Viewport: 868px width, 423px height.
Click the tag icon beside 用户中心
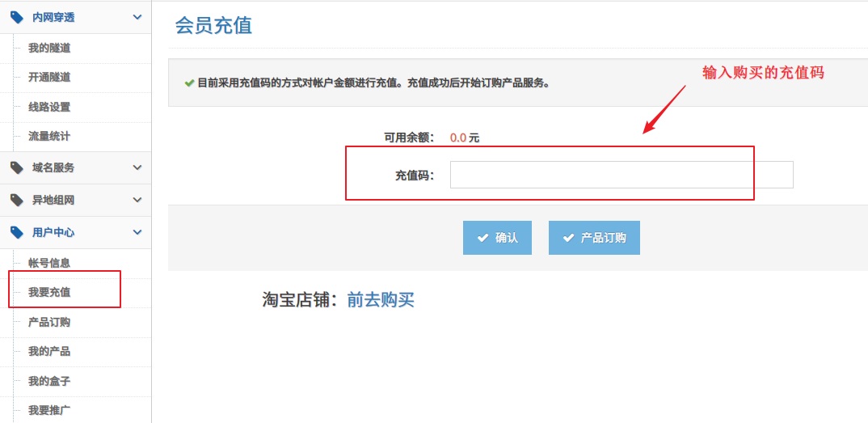[x=17, y=232]
